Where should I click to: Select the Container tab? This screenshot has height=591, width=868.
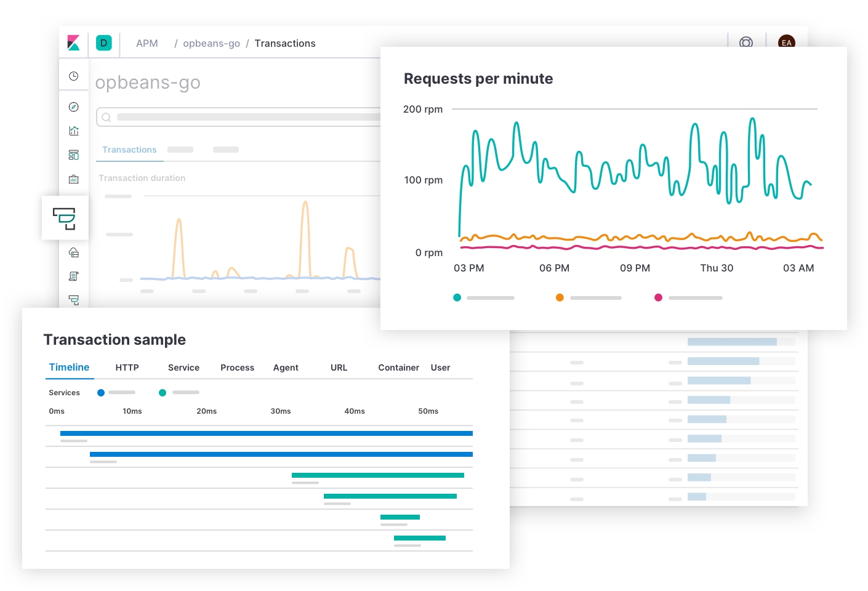pyautogui.click(x=398, y=368)
